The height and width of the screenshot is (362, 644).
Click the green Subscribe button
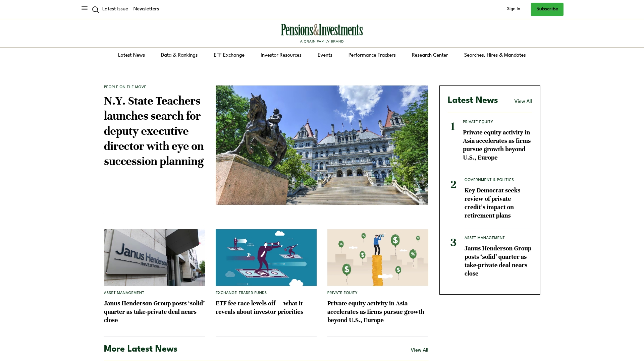(547, 9)
